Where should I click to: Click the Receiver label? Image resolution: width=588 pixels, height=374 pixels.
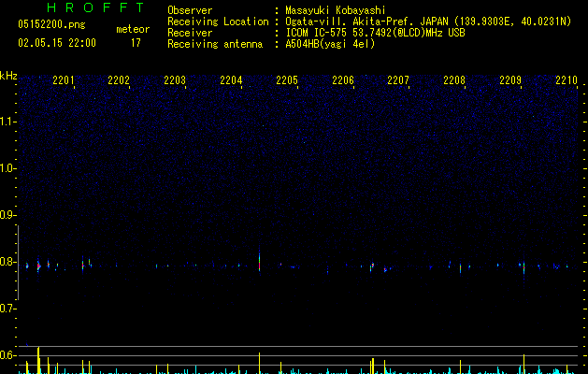click(190, 33)
